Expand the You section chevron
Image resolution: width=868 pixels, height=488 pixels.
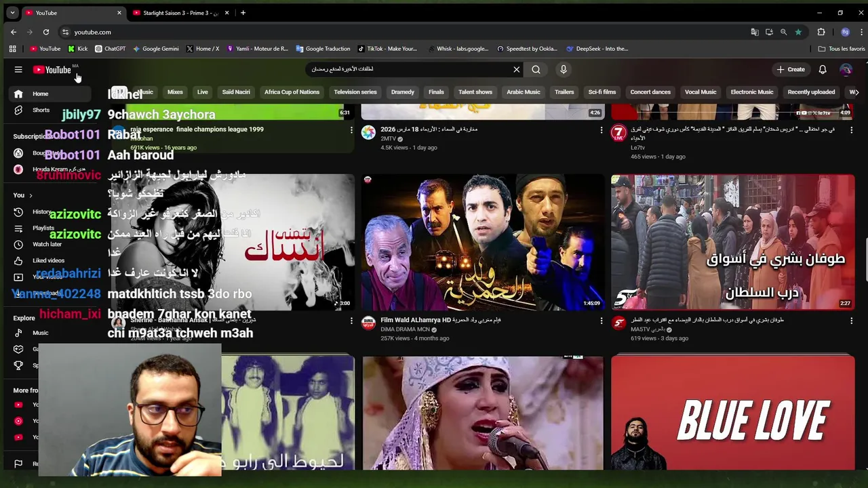pos(31,195)
